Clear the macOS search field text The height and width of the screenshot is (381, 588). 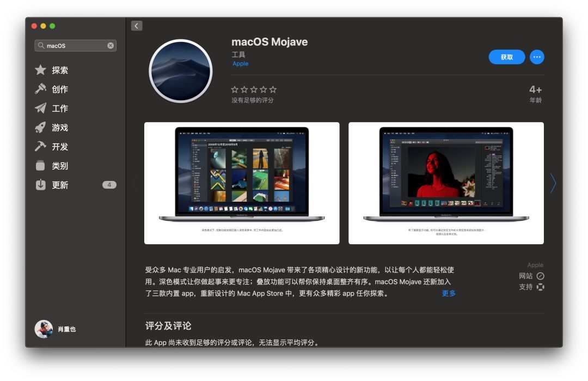pos(111,45)
